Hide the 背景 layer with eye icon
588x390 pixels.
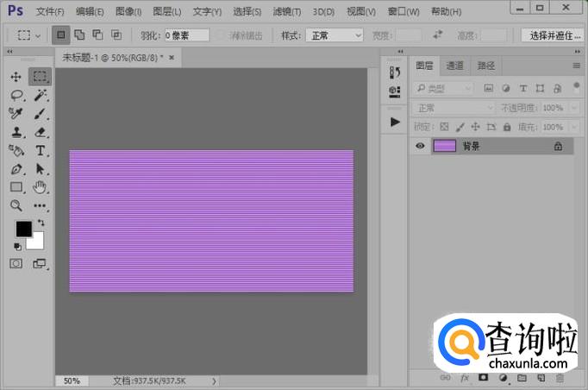coord(420,147)
